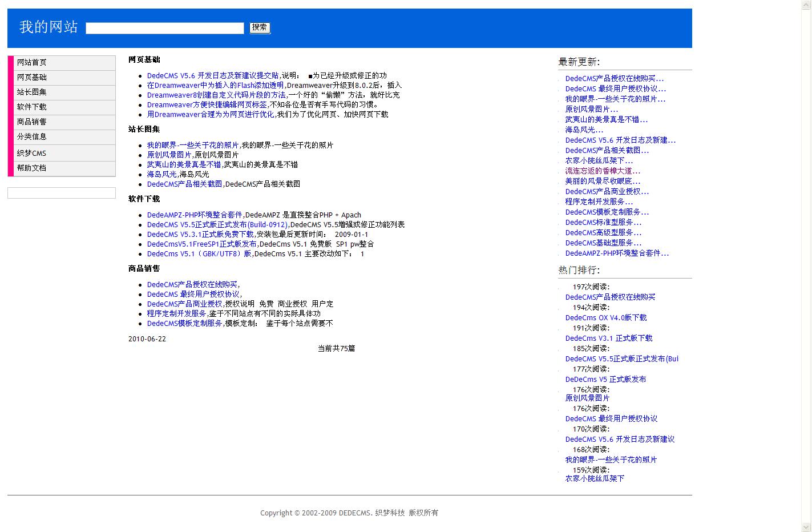Open DedeCMS V5.6 开发日志及新建议 in 热门排行
The image size is (812, 532).
click(x=620, y=439)
